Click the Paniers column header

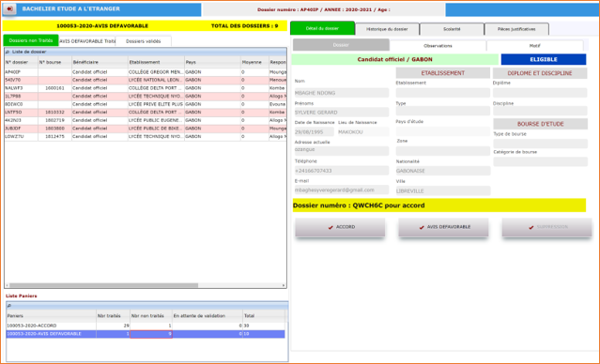tap(52, 316)
